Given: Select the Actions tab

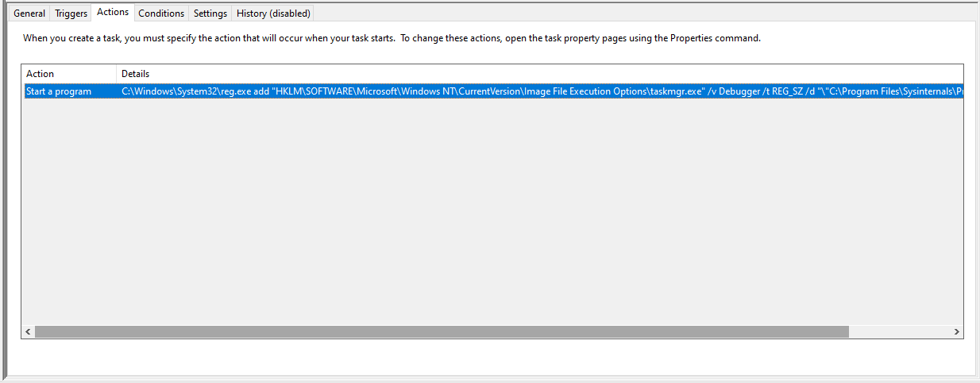Looking at the screenshot, I should click(113, 12).
